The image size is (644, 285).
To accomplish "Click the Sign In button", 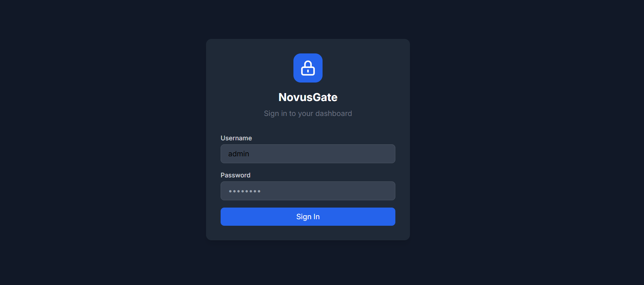I will 308,217.
